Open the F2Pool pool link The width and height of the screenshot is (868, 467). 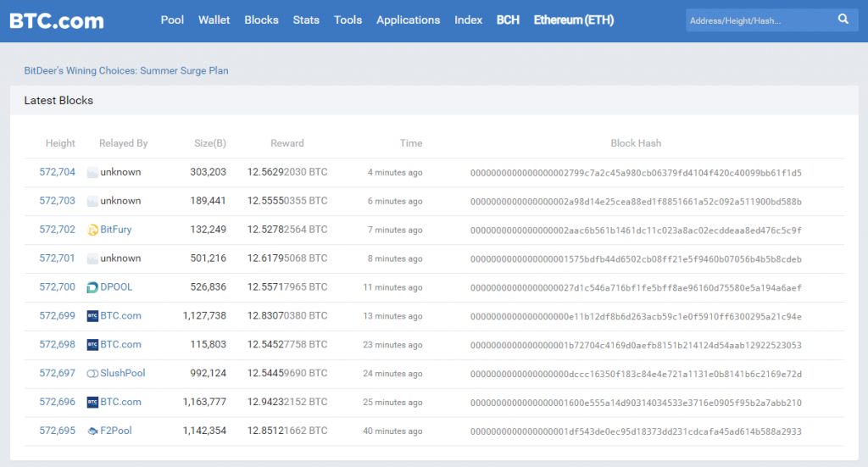tap(115, 431)
